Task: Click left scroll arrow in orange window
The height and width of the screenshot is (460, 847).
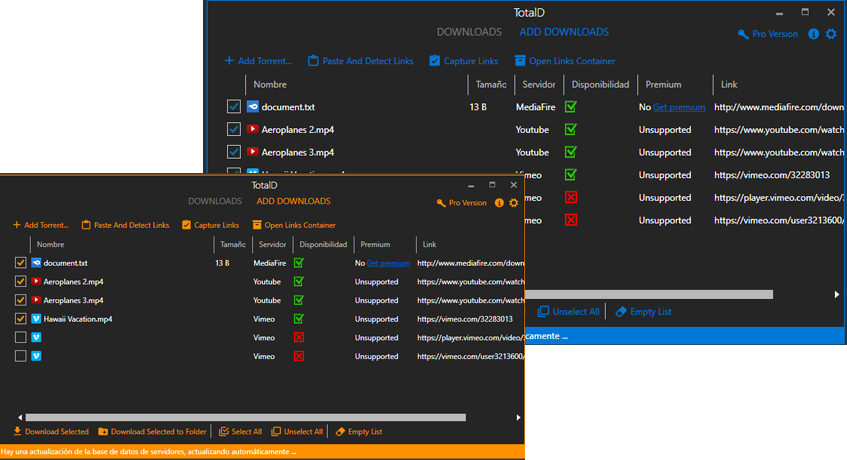Action: pyautogui.click(x=20, y=417)
